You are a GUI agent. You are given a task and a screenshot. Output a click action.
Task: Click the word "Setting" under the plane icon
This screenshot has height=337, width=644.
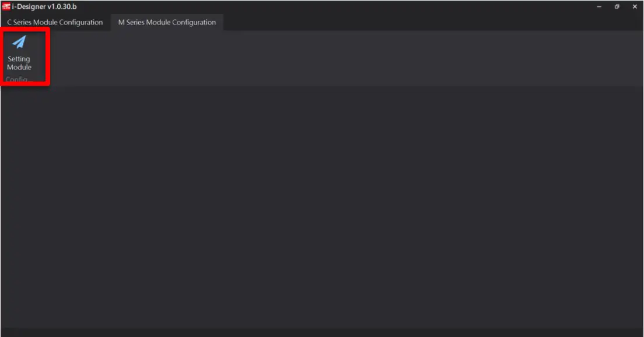click(x=19, y=59)
